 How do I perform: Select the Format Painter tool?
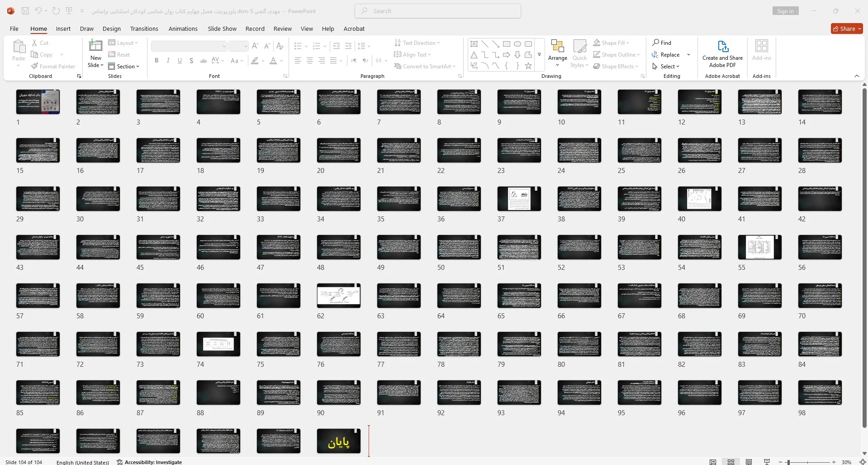[53, 67]
